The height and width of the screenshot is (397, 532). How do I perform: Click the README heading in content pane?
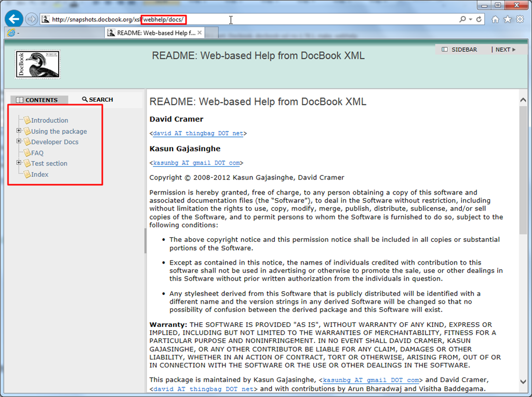click(x=258, y=102)
